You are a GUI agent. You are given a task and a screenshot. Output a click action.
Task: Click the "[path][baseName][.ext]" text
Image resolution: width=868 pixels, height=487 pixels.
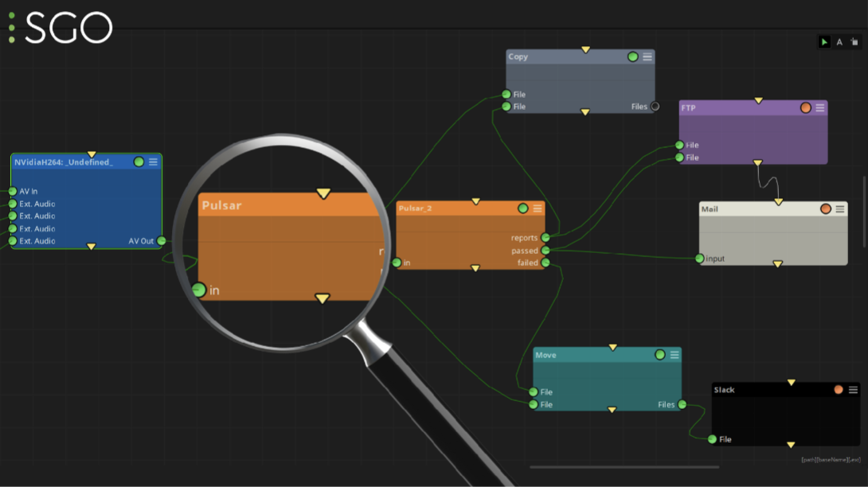831,460
